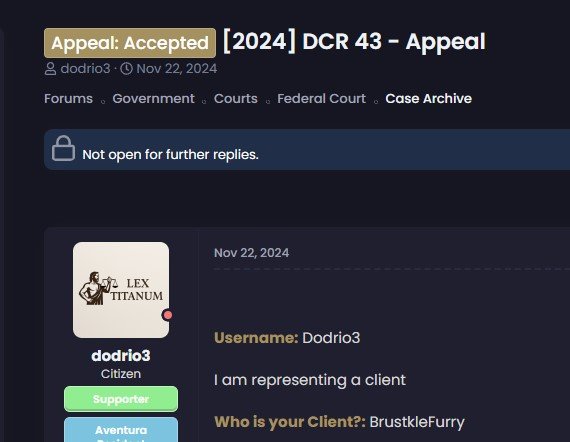This screenshot has width=570, height=442.
Task: Open the dodrio3 username under the avatar
Action: tap(121, 355)
